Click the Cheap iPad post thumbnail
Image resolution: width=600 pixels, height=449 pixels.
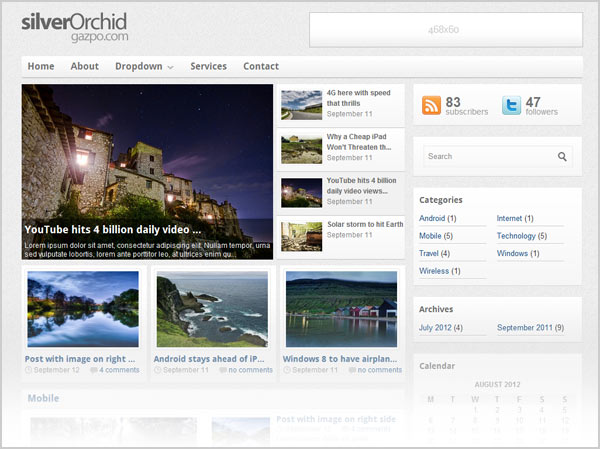pos(302,149)
